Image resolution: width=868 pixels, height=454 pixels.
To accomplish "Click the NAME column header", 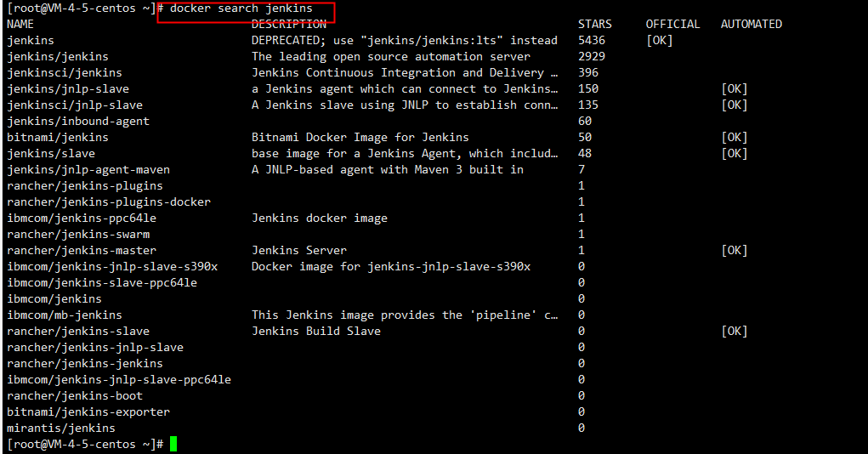I will (x=20, y=25).
